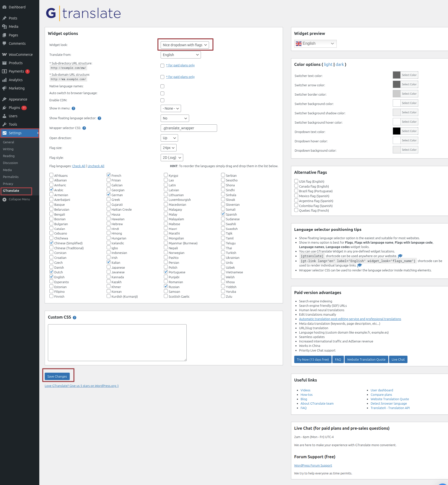Image resolution: width=448 pixels, height=485 pixels.
Task: Click the Wrapper selector CSS input field
Action: [x=189, y=128]
